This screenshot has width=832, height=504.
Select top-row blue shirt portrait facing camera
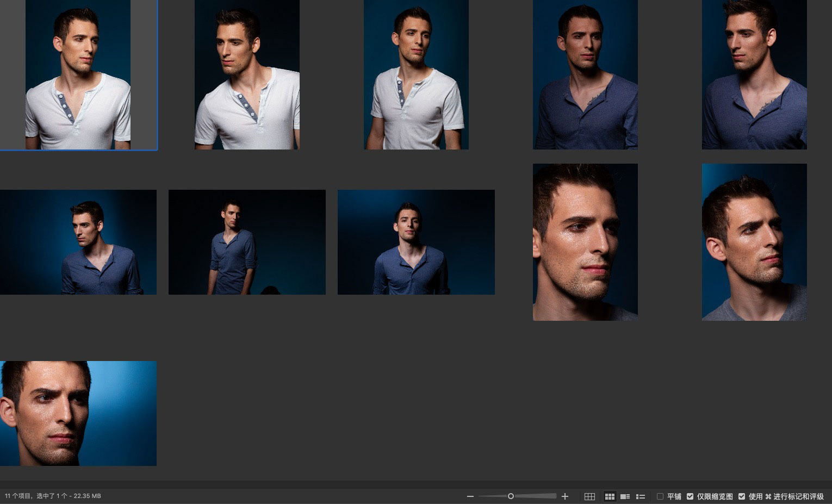coord(585,74)
